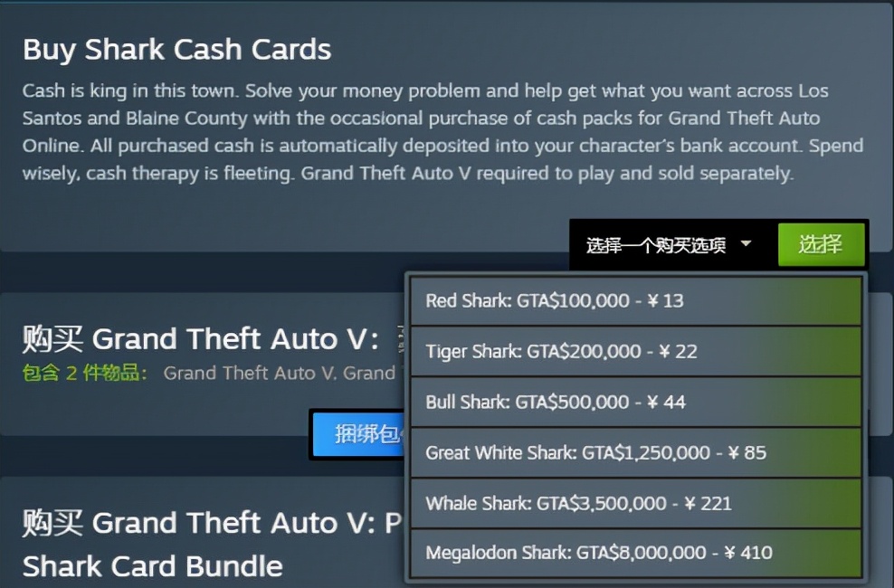The width and height of the screenshot is (894, 588).
Task: Click the Buy Shark Cash Cards heading
Action: pos(177,49)
